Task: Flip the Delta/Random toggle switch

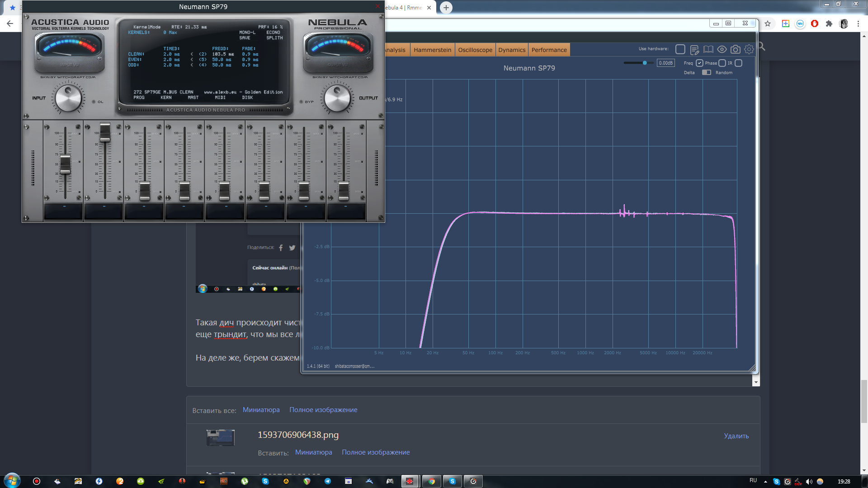Action: coord(707,72)
